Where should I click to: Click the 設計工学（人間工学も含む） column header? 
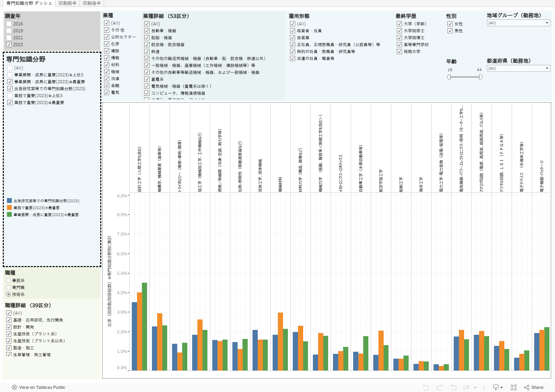click(x=140, y=169)
